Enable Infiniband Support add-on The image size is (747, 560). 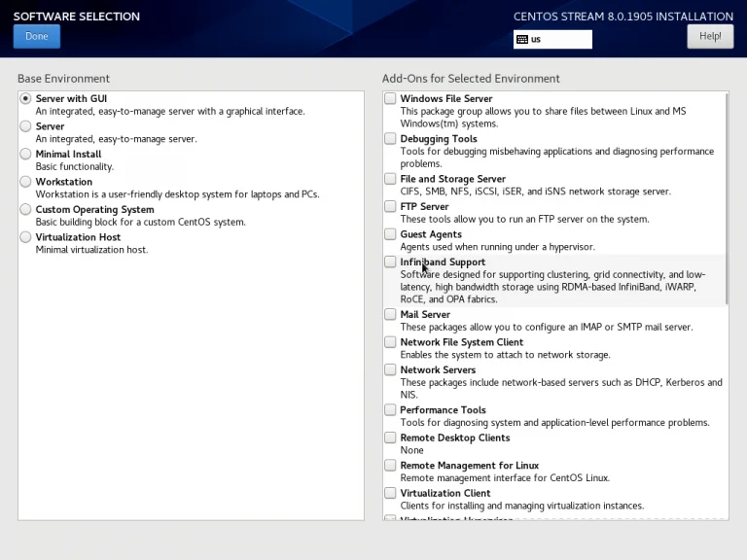click(x=390, y=262)
